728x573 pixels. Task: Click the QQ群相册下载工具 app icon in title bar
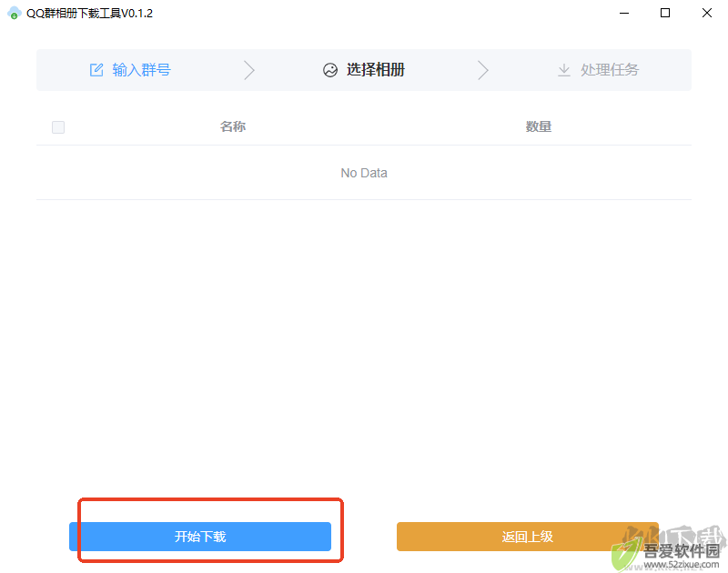click(x=14, y=13)
